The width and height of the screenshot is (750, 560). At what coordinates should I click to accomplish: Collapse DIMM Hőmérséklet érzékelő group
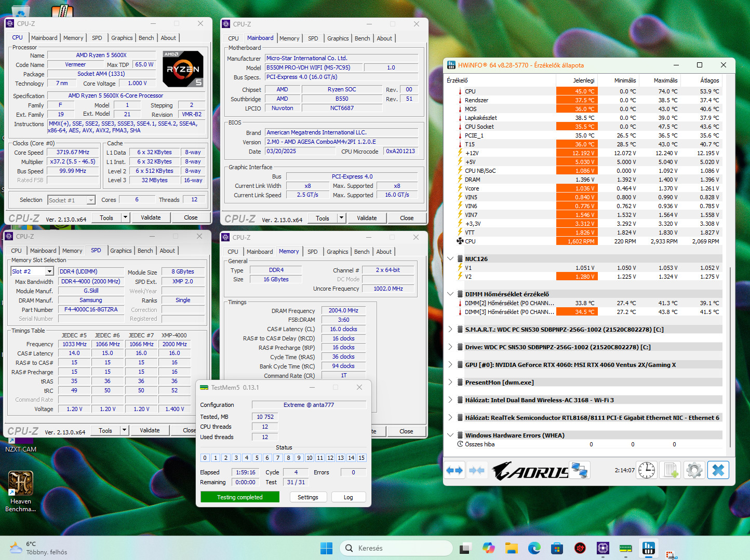click(x=450, y=294)
